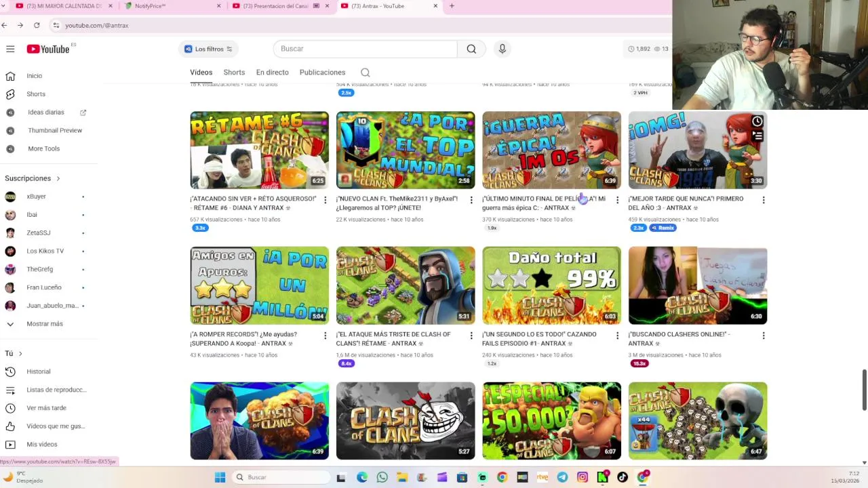Activate voice search microphone
868x488 pixels.
502,49
